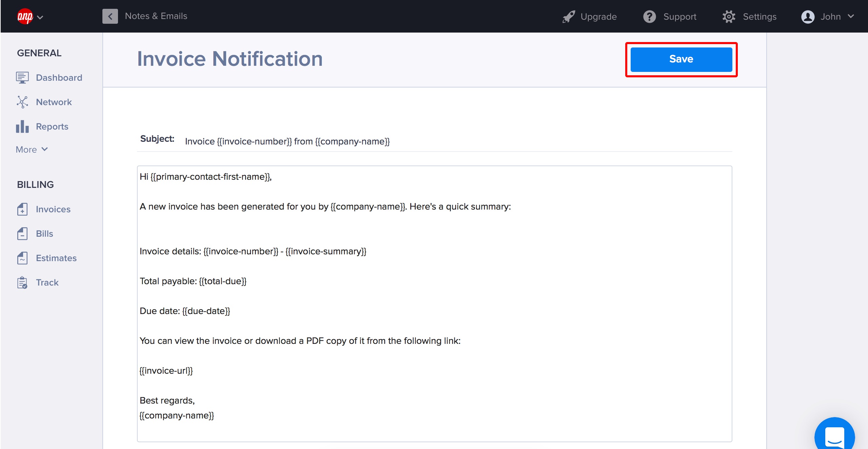Open the Reports menu item
Image resolution: width=868 pixels, height=449 pixels.
(x=52, y=126)
